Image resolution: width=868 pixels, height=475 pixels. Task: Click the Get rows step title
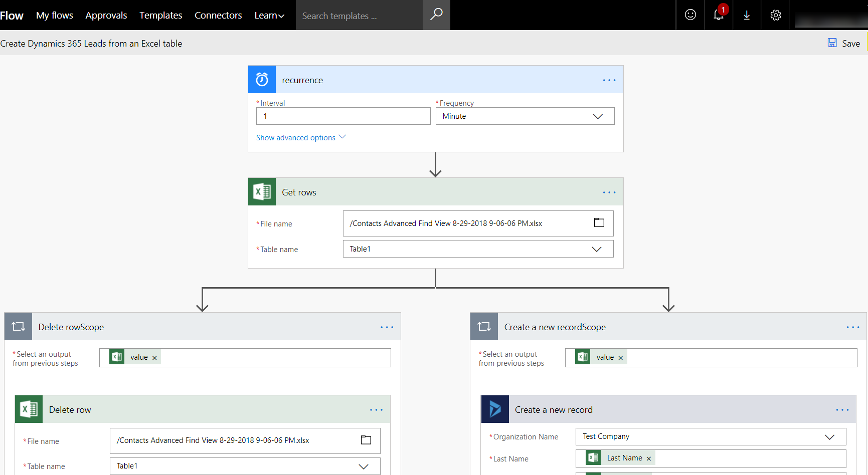coord(299,192)
